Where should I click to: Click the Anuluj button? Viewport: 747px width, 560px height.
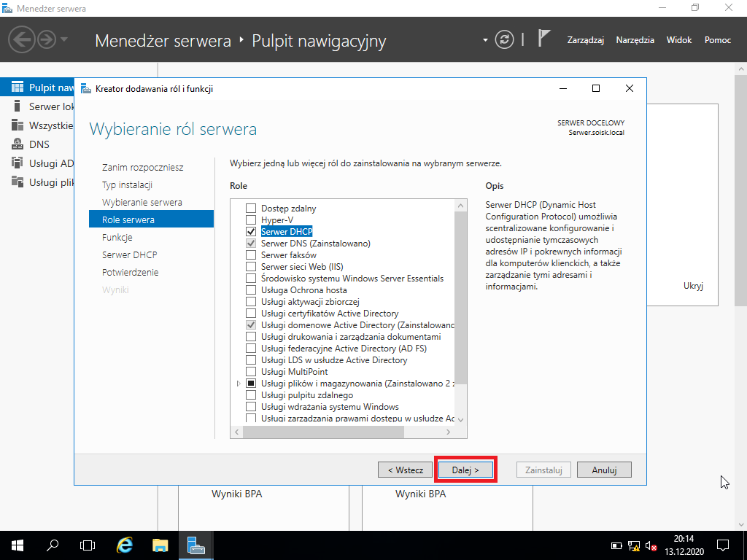tap(604, 470)
